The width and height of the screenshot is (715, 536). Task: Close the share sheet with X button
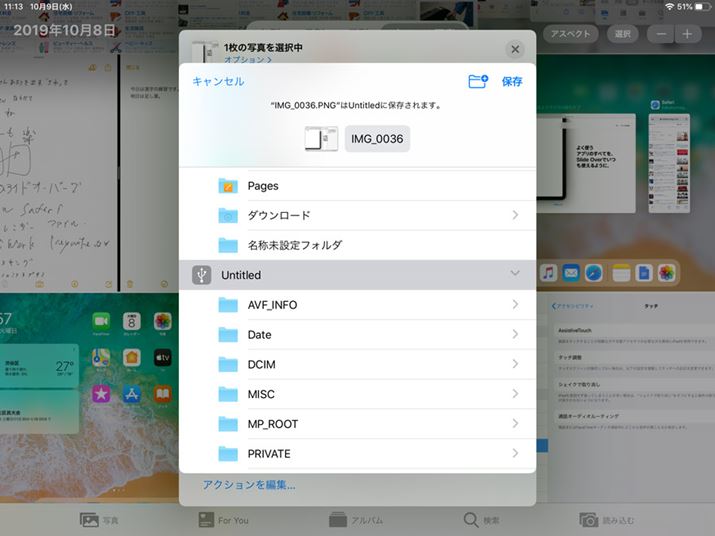pos(515,49)
